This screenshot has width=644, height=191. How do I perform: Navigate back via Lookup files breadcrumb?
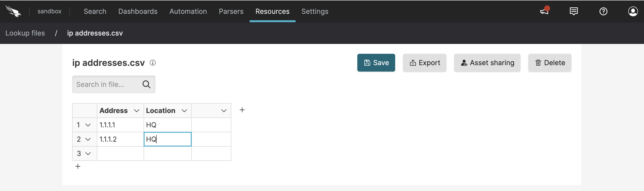coord(25,33)
